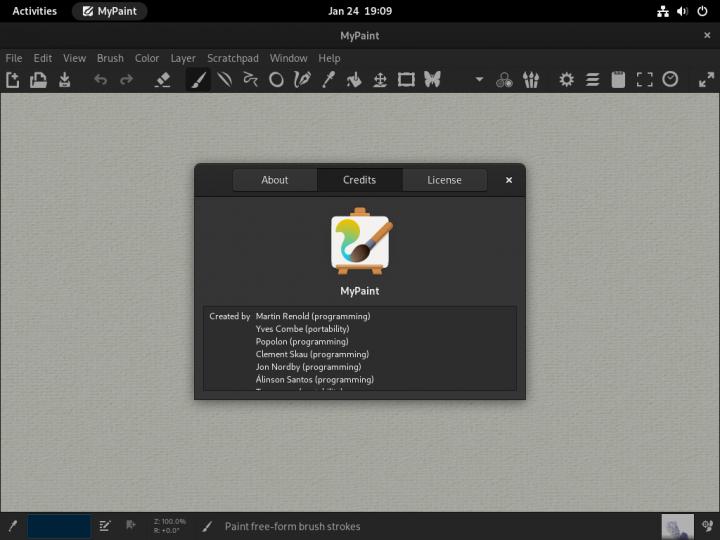The image size is (720, 540).
Task: Click the symmetry butterfly icon
Action: [x=432, y=80]
